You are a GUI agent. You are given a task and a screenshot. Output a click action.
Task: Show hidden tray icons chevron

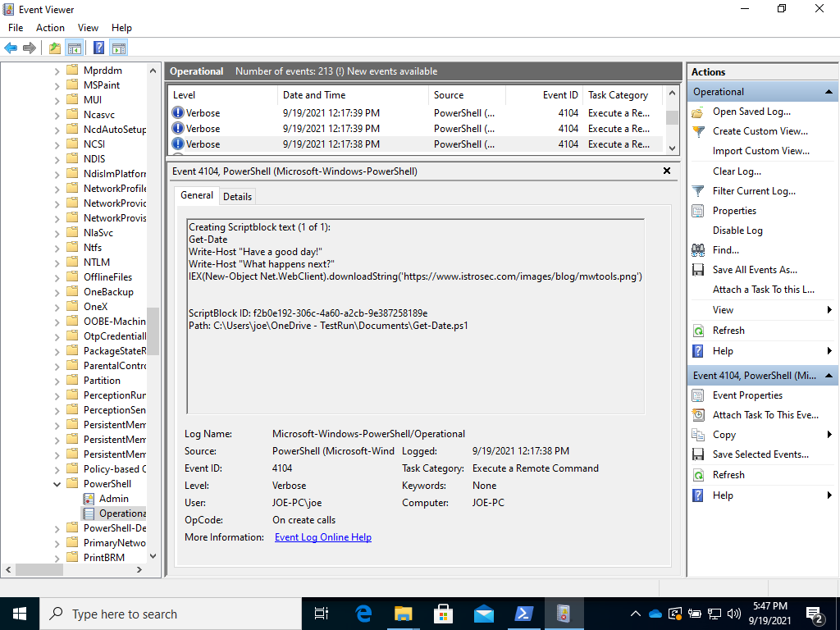(636, 614)
